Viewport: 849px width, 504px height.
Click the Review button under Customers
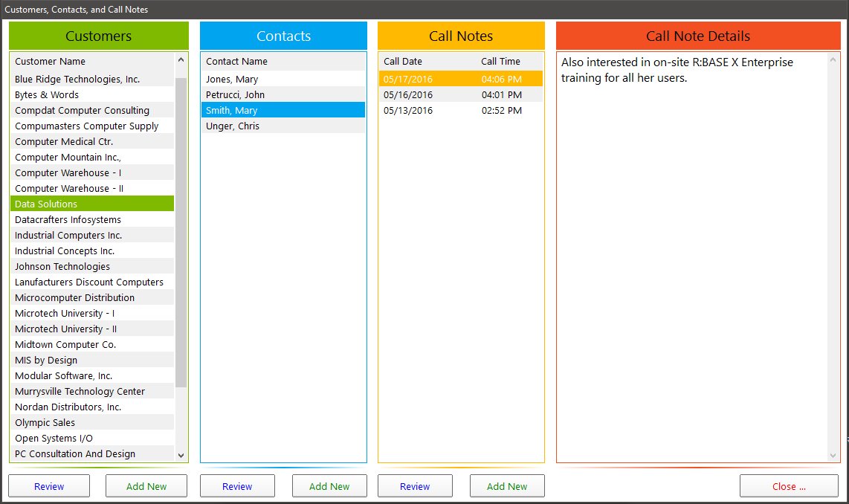coord(49,486)
